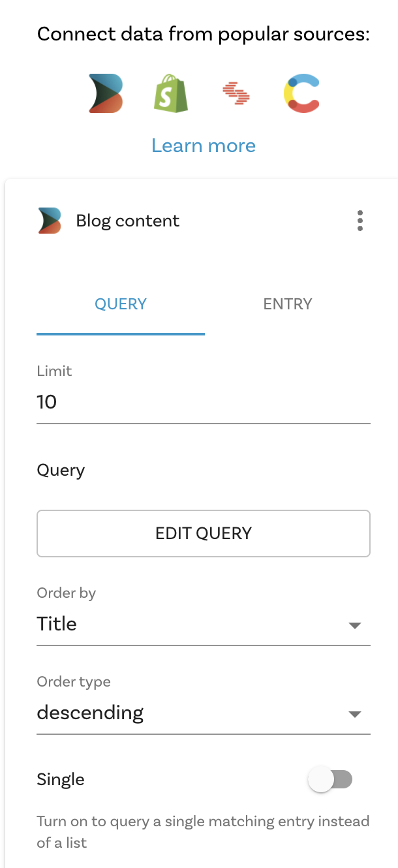Click the Blog content title text
This screenshot has width=398, height=868.
[x=128, y=221]
